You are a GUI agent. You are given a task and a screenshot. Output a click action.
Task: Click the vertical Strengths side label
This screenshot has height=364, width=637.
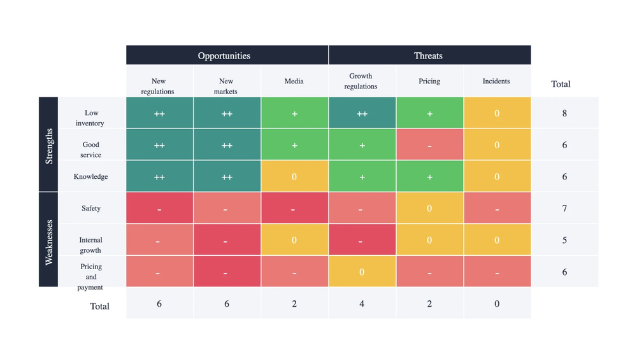click(49, 144)
